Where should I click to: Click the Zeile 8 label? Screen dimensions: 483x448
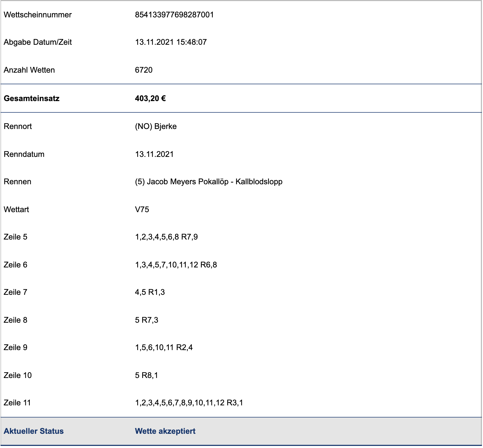16,320
